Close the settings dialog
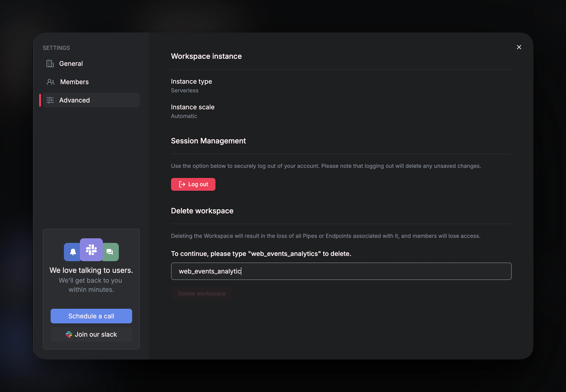The width and height of the screenshot is (566, 392). click(519, 47)
